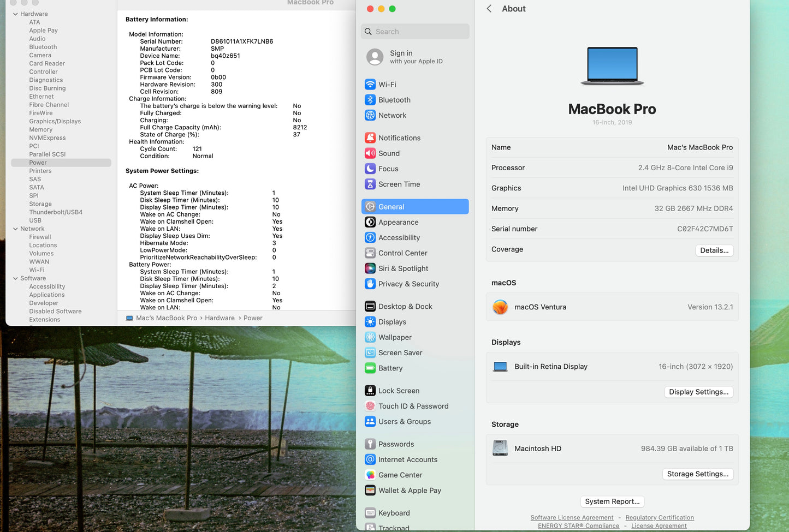Click the Focus moon icon
Image resolution: width=789 pixels, height=532 pixels.
pyautogui.click(x=370, y=169)
